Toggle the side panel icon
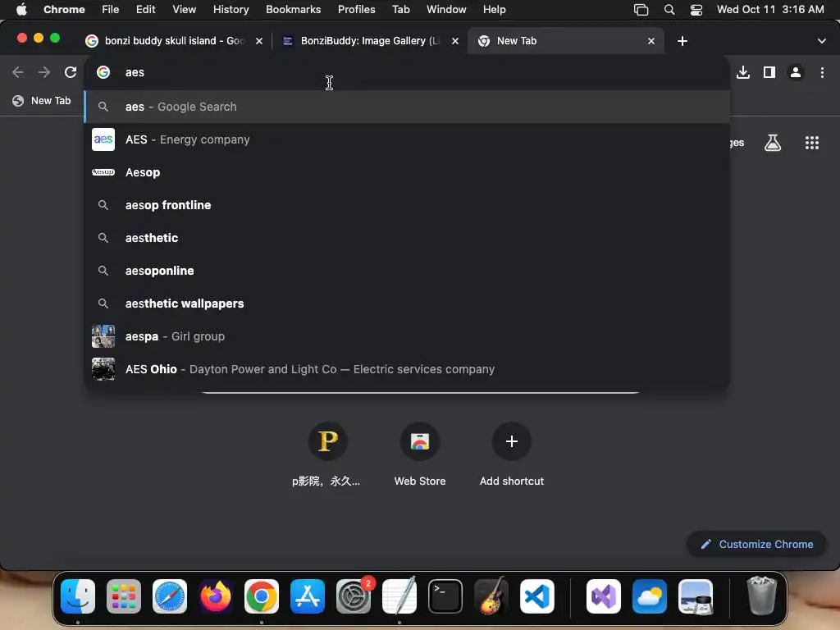 click(769, 72)
